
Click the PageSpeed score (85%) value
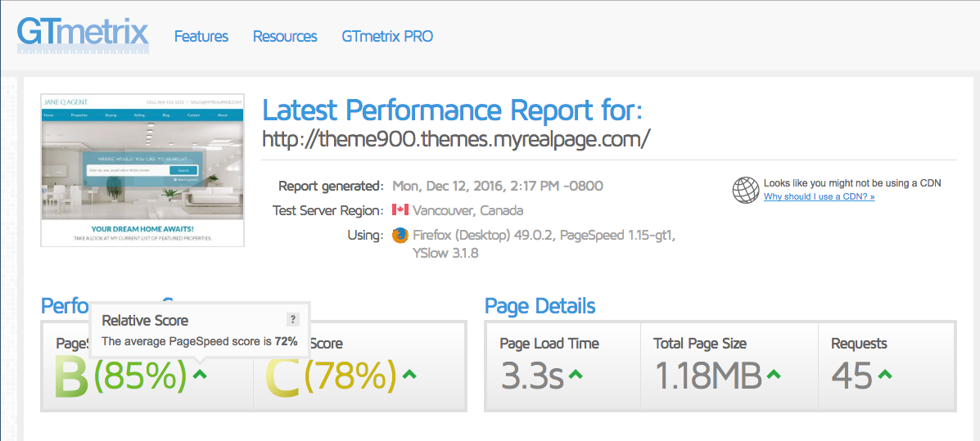pos(141,376)
